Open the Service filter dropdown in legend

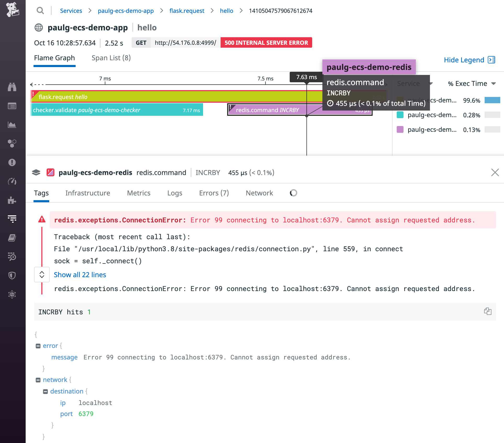[431, 83]
